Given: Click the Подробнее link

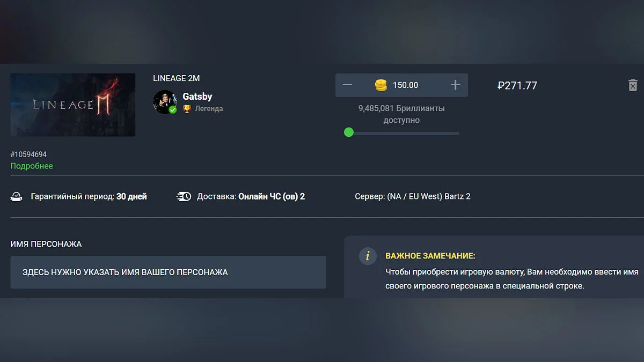Looking at the screenshot, I should pyautogui.click(x=32, y=166).
